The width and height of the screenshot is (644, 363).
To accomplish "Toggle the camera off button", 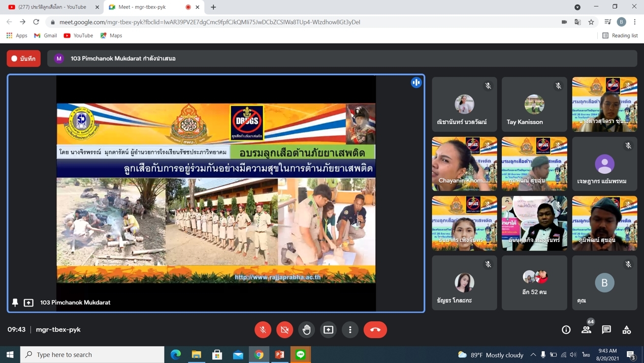I will (x=285, y=329).
